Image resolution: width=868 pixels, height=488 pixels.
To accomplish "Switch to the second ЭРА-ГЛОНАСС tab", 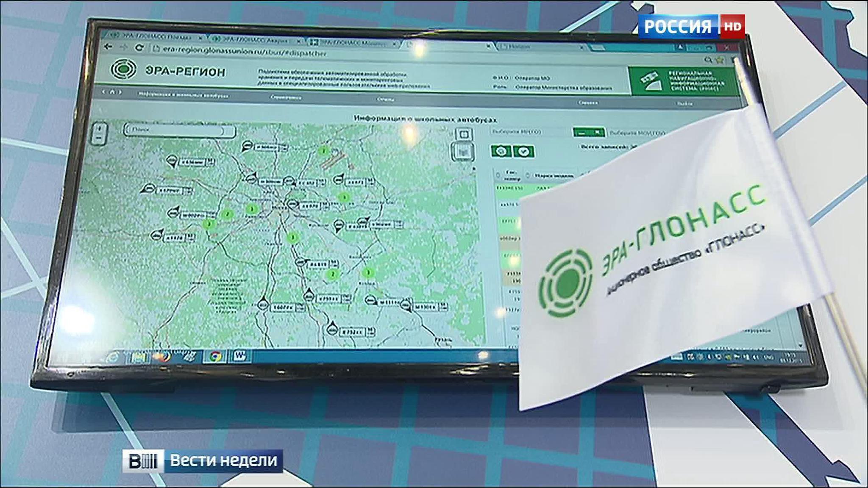I will (x=255, y=40).
